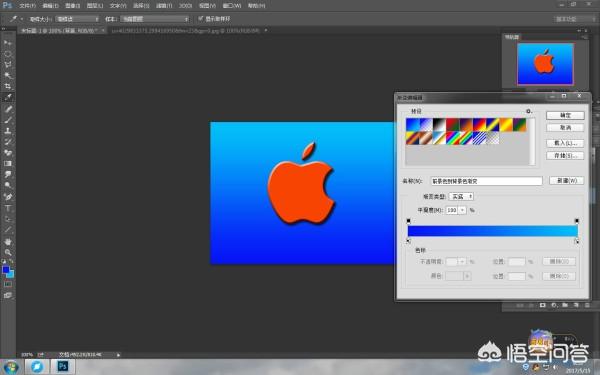
Task: Open the sample size dropdown
Action: tap(77, 19)
